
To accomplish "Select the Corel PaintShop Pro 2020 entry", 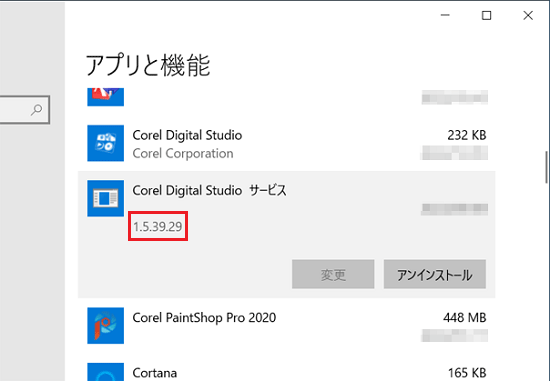I will tap(204, 318).
